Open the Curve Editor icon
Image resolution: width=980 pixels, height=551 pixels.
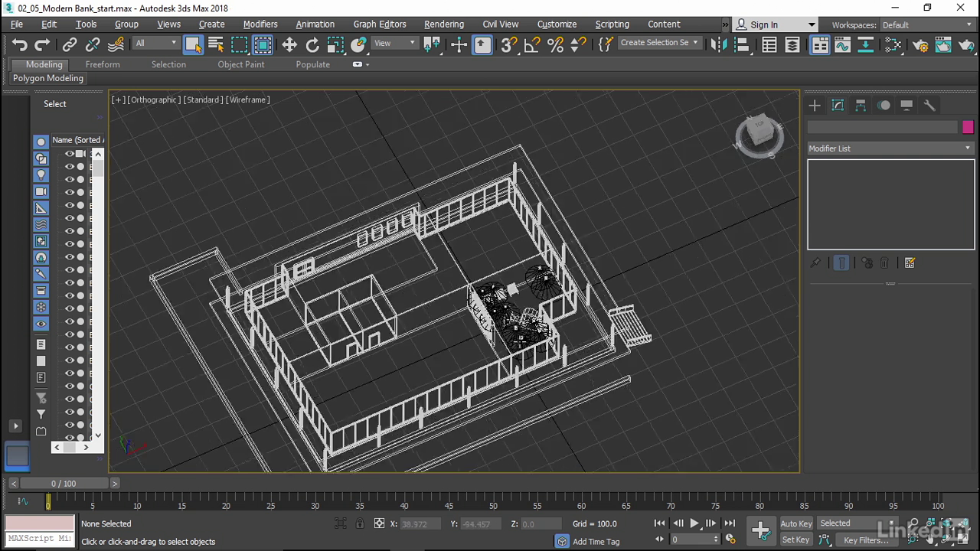(843, 45)
